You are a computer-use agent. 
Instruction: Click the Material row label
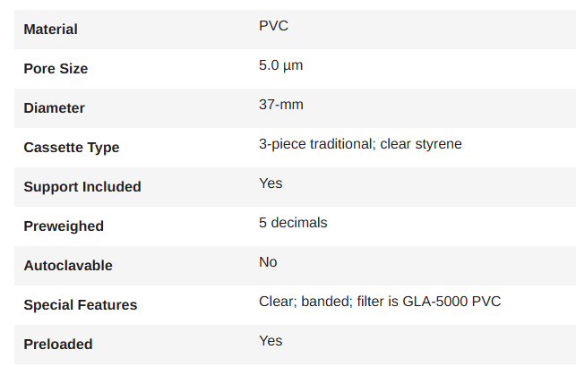click(x=50, y=30)
